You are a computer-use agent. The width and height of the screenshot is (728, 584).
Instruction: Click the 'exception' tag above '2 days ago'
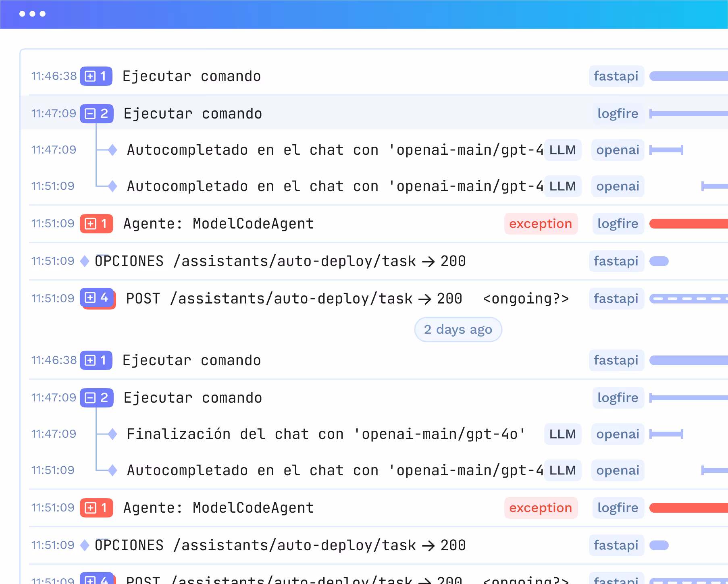(x=541, y=224)
